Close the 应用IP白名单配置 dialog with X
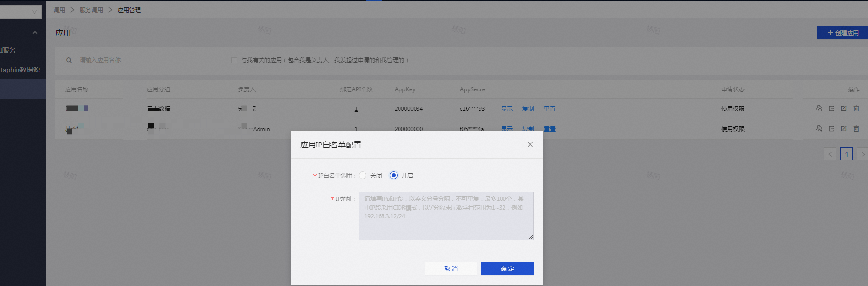 [530, 144]
